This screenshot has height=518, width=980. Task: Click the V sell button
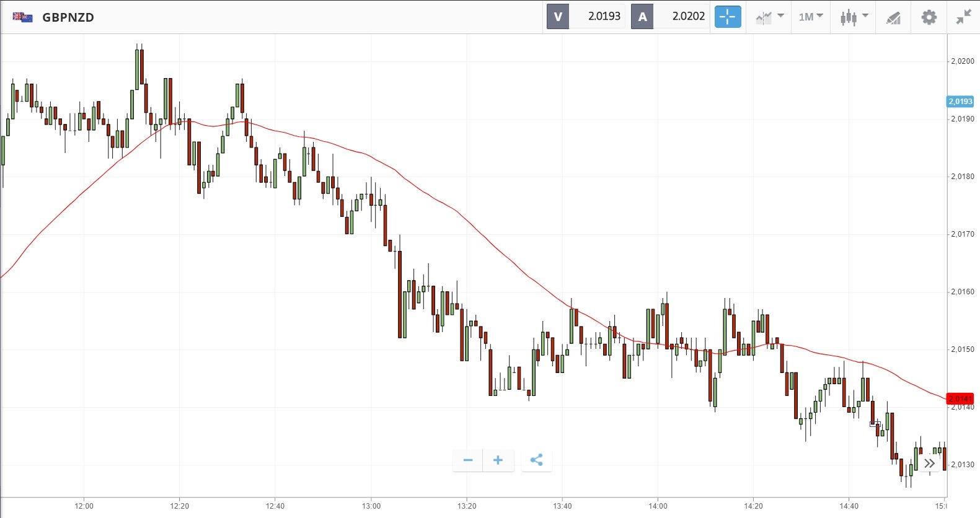(558, 17)
